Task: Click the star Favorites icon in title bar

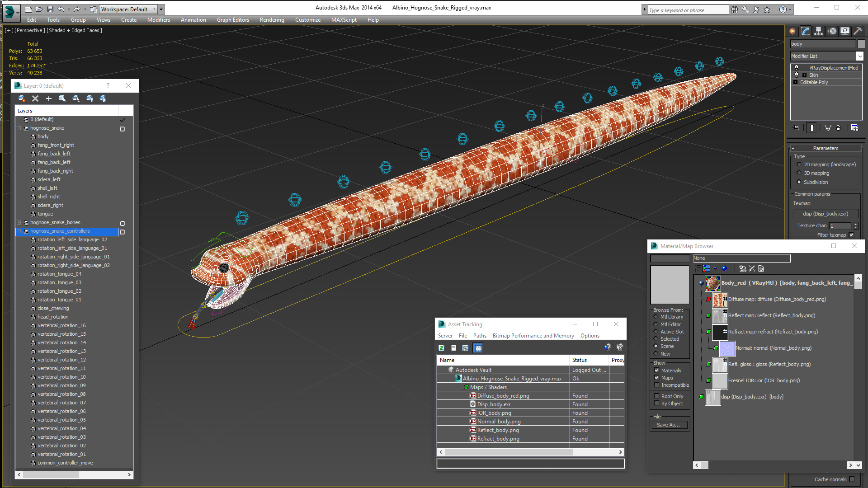Action: point(767,9)
